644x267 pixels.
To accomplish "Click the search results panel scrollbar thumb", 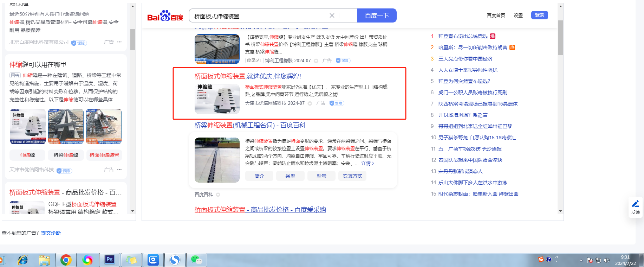I will click(x=560, y=38).
